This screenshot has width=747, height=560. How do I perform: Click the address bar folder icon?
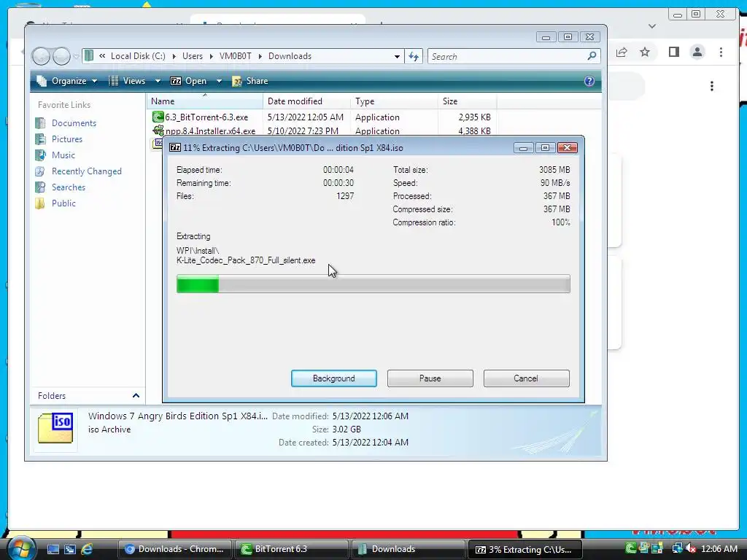pyautogui.click(x=88, y=55)
